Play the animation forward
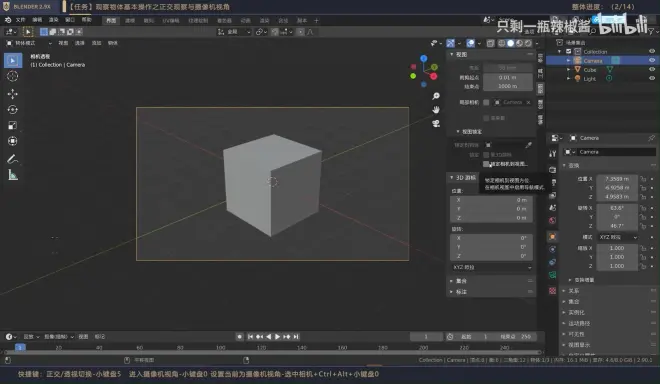Image resolution: width=660 pixels, height=384 pixels. coord(277,336)
